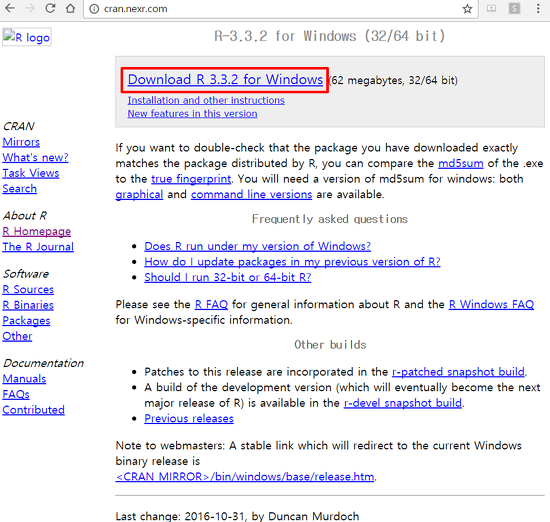Open Task Views in sidebar
This screenshot has height=522, width=550.
(x=31, y=173)
